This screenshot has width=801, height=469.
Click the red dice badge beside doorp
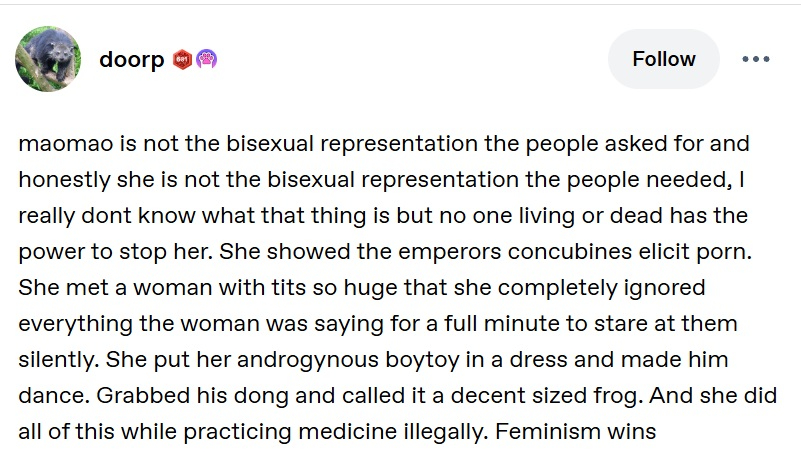coord(183,59)
